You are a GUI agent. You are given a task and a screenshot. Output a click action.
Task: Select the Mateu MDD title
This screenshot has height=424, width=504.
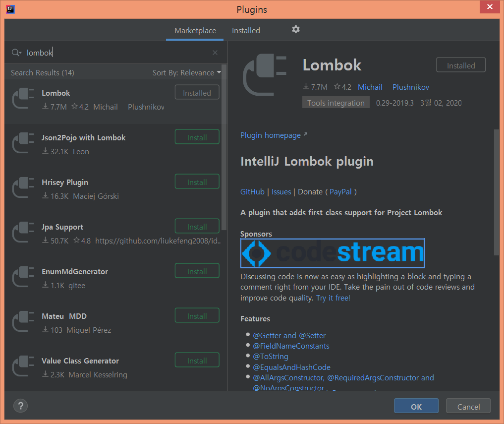point(64,316)
